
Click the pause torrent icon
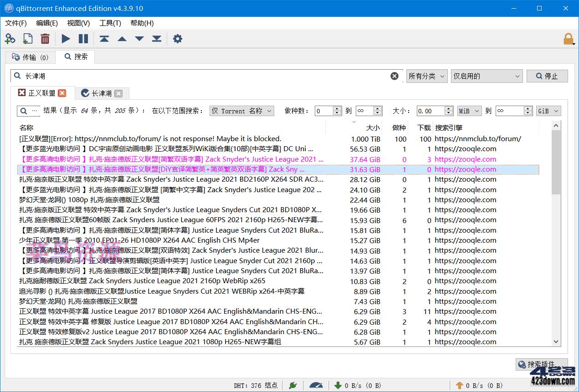pos(83,39)
